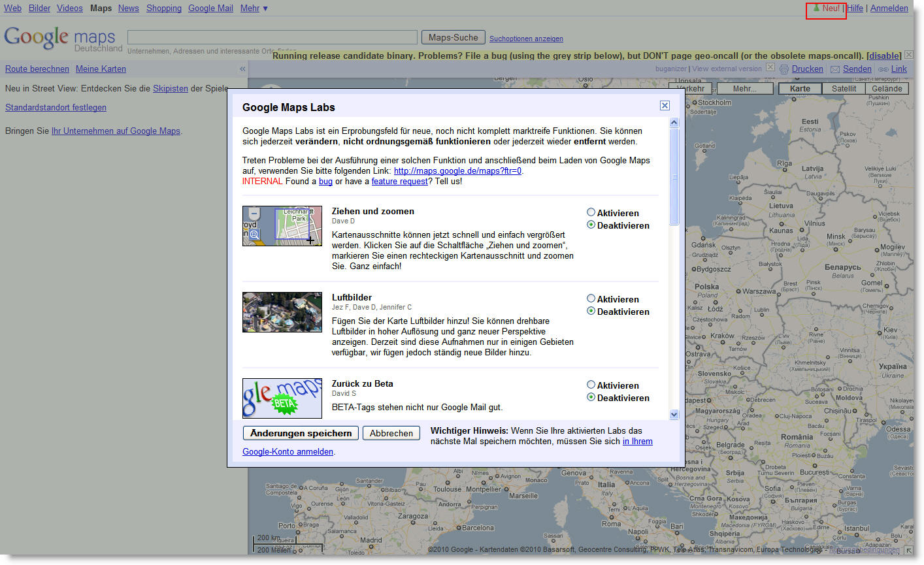Open Ihr Unternehmen auf Google Maps link
This screenshot has height=565, width=924.
[116, 131]
